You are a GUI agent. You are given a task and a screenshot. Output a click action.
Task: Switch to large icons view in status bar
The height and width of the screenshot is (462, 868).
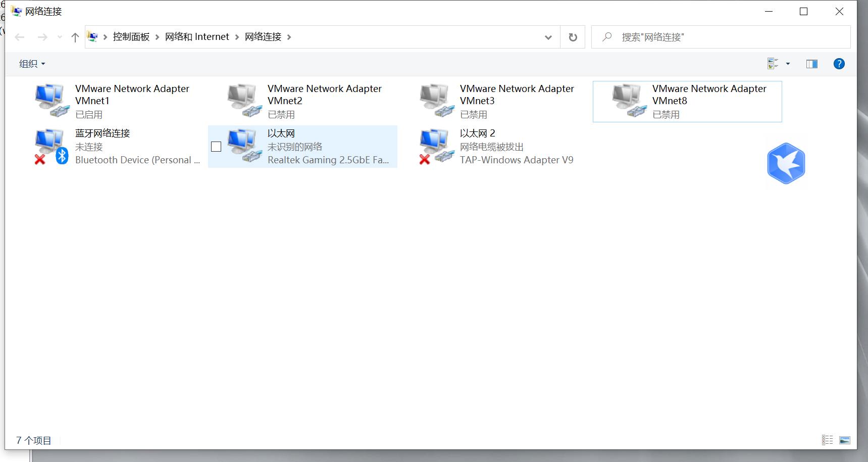[x=845, y=440]
